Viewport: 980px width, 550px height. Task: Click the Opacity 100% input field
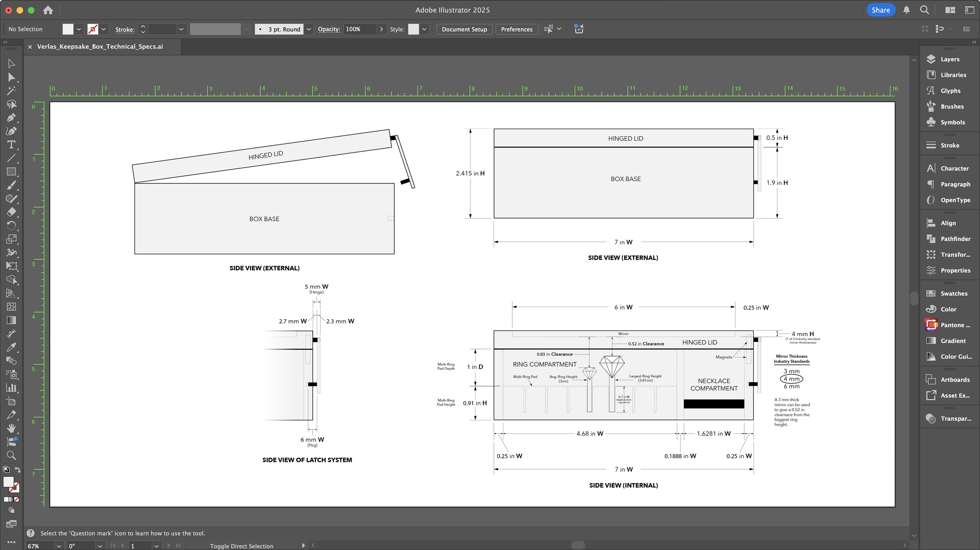[360, 29]
